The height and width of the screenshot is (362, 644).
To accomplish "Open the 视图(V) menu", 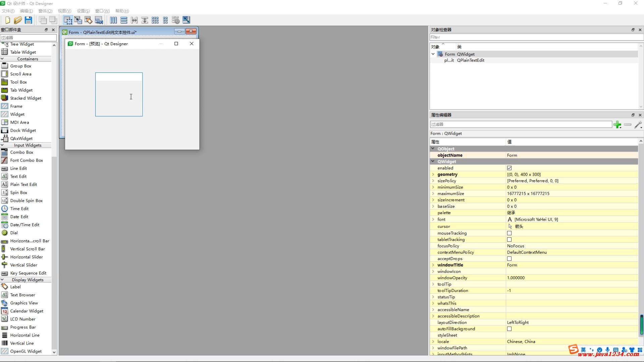I will (x=64, y=11).
